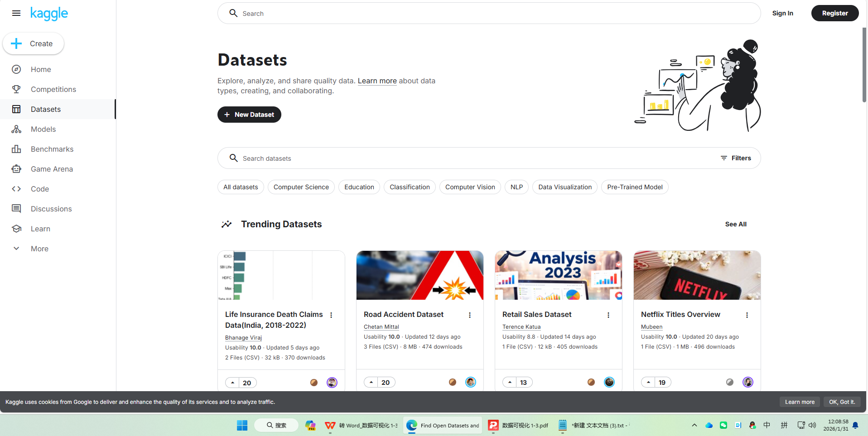Select the NLP filter chip

[x=516, y=187]
